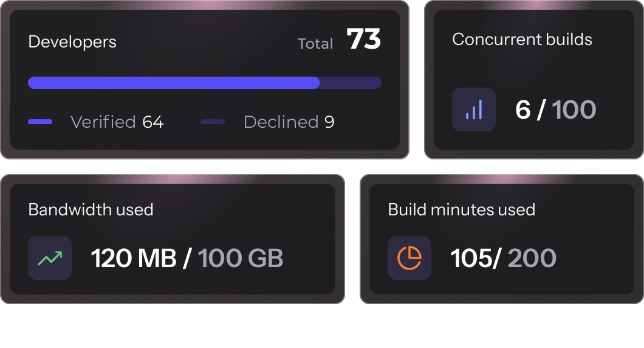The image size is (644, 348).
Task: Open the Build minutes used heading
Action: pyautogui.click(x=461, y=210)
